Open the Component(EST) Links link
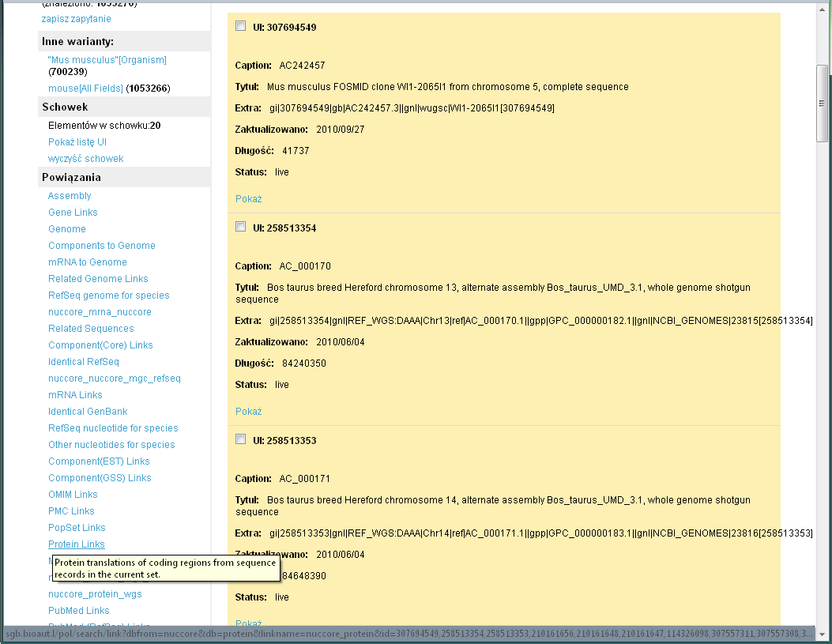The image size is (832, 644). point(99,461)
